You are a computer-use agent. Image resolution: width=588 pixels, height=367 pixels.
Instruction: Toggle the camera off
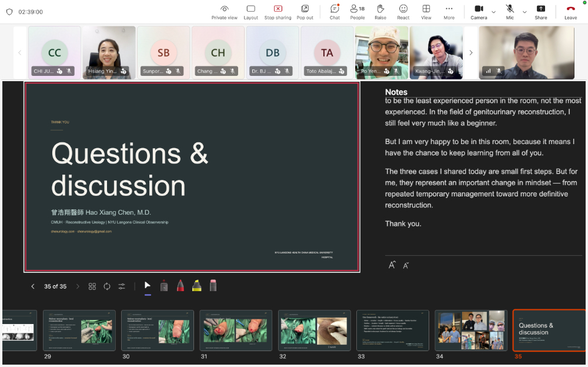(x=479, y=12)
